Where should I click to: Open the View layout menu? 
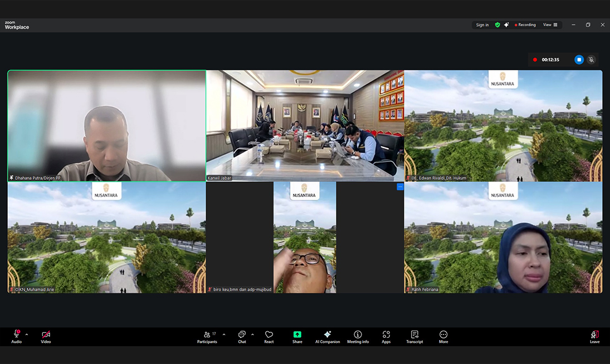(x=550, y=25)
